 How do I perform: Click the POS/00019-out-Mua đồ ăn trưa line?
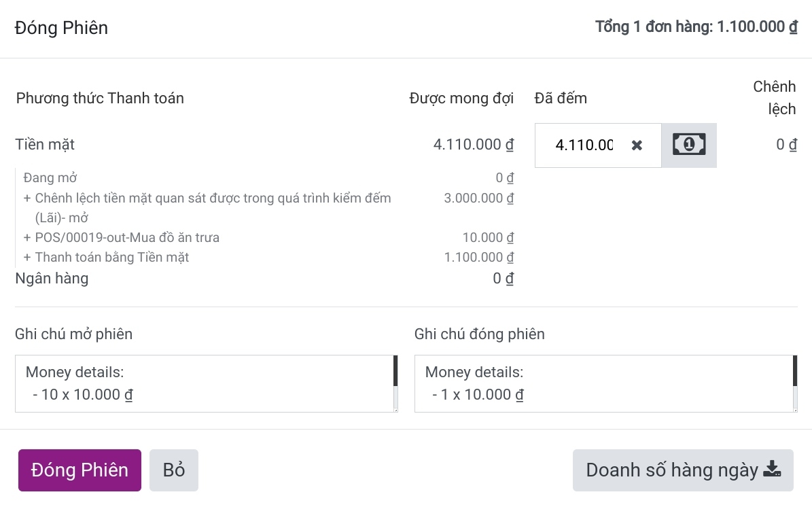pos(121,238)
